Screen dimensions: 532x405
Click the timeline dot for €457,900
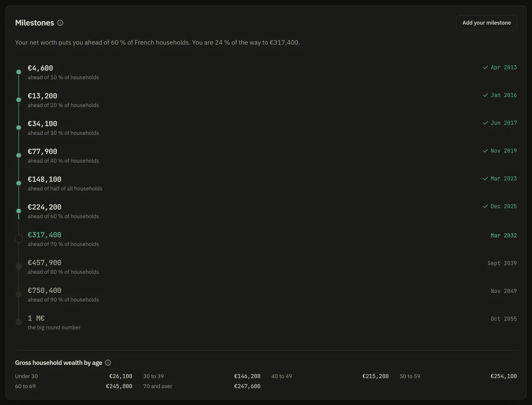click(19, 267)
